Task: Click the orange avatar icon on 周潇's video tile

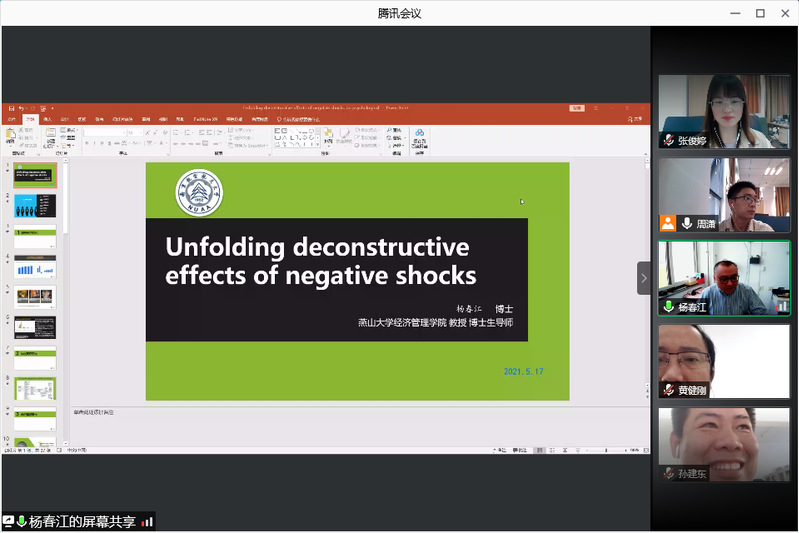Action: pyautogui.click(x=668, y=223)
